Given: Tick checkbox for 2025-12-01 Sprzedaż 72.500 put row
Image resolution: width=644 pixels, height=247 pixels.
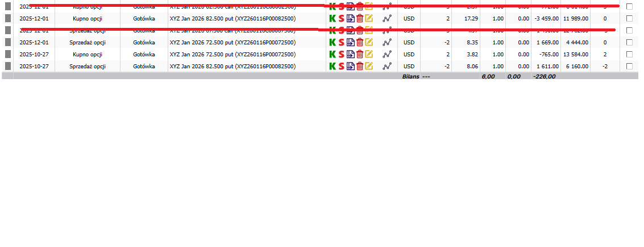Looking at the screenshot, I should coord(629,42).
